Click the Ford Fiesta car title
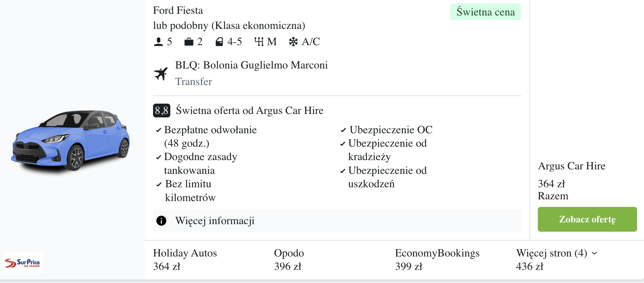 pos(178,10)
